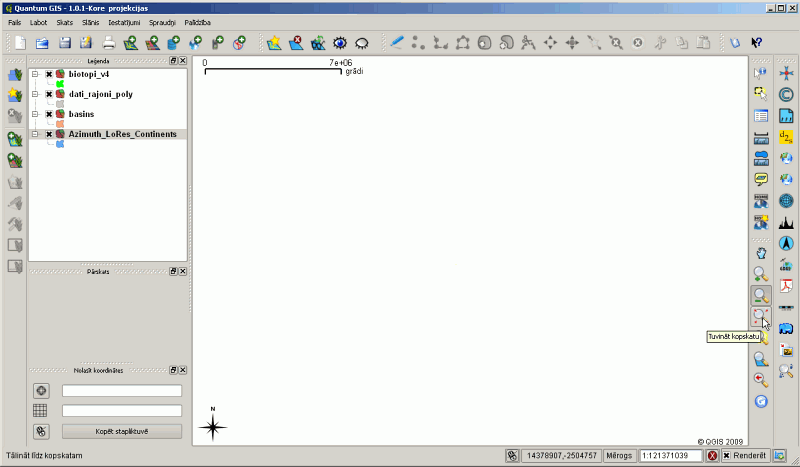Click the Mērogs scale input field
This screenshot has width=800, height=467.
671,455
